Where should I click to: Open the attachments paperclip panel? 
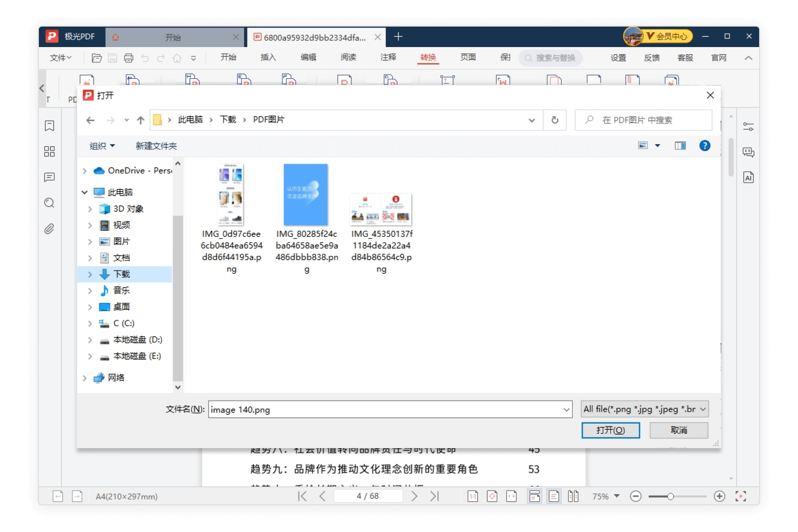click(50, 229)
